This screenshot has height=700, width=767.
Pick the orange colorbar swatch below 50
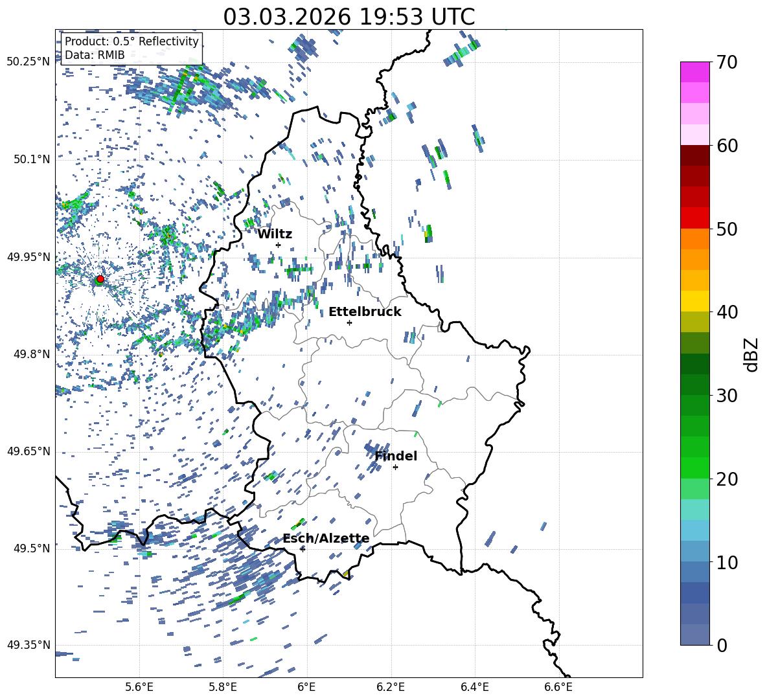pyautogui.click(x=695, y=238)
